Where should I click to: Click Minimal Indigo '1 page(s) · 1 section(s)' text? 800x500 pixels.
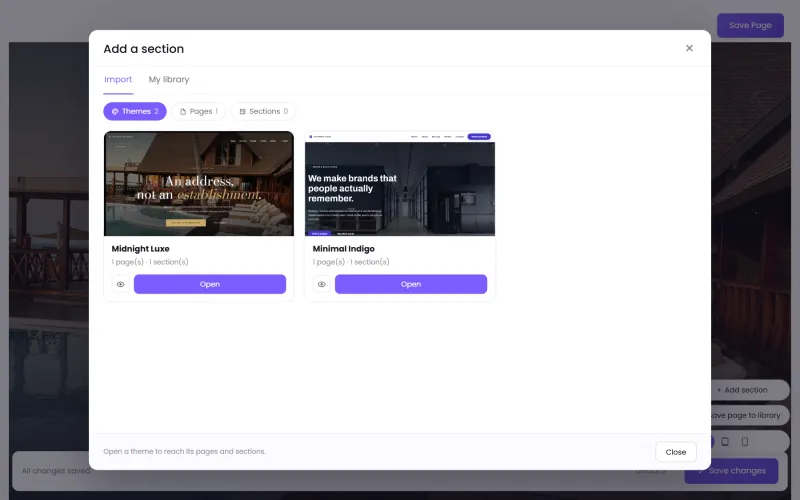pyautogui.click(x=351, y=262)
